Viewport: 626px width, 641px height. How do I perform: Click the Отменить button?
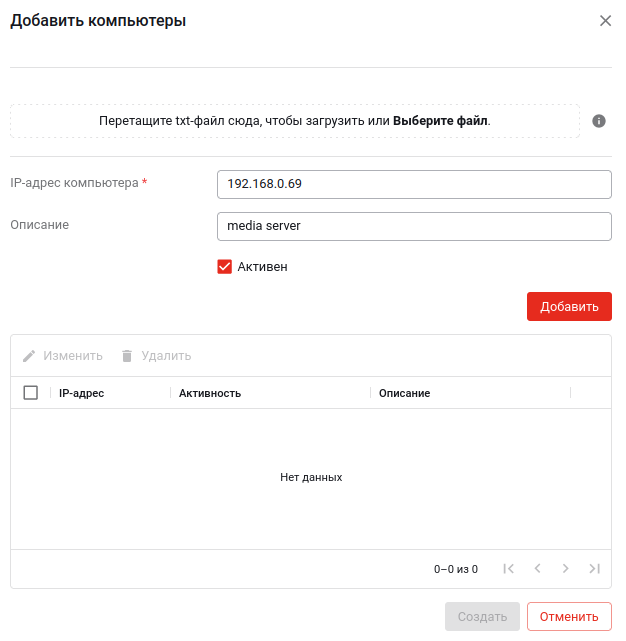pos(569,616)
